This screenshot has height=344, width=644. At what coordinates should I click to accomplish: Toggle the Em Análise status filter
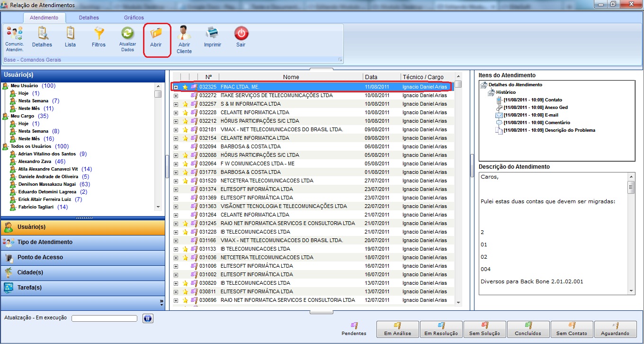(397, 329)
